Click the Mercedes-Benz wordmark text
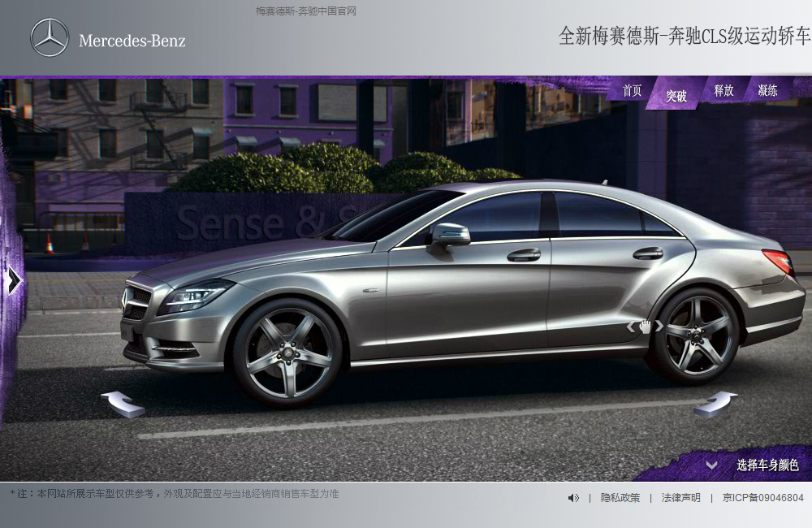 pyautogui.click(x=132, y=41)
